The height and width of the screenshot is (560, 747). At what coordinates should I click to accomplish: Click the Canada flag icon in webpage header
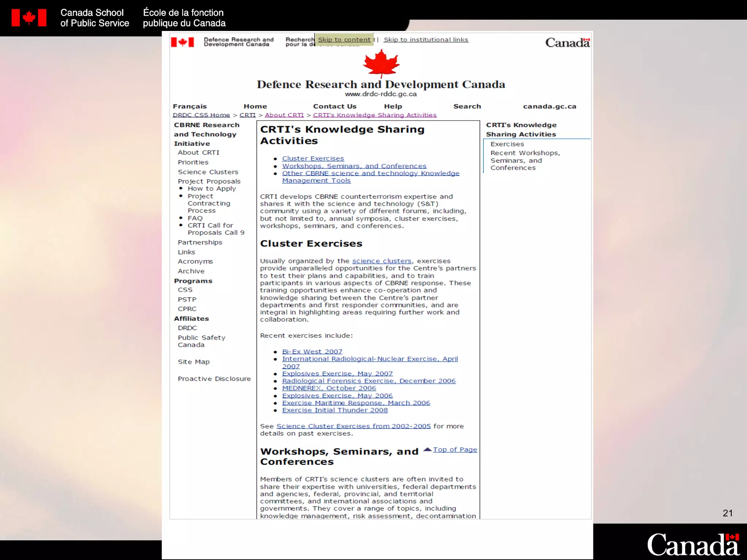coord(182,42)
